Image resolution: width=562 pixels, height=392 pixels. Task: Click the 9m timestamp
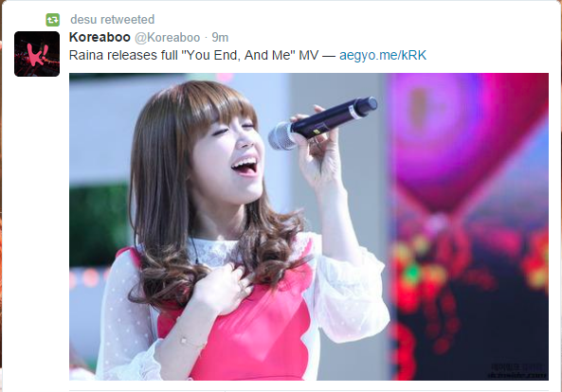click(220, 37)
